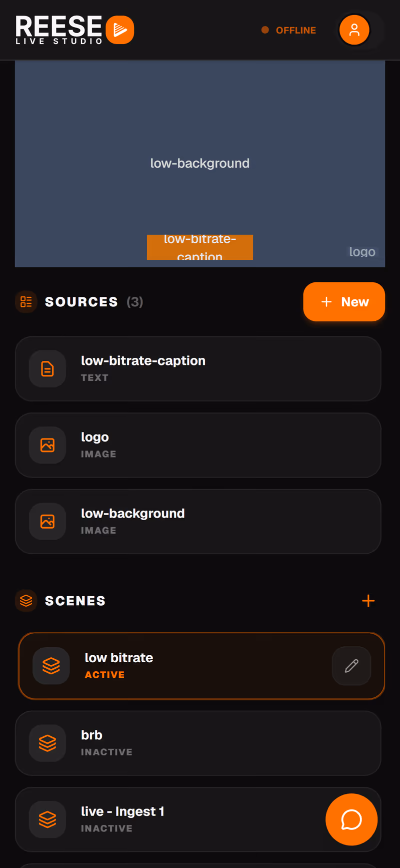Image resolution: width=400 pixels, height=868 pixels.
Task: Click the layers icon for brb scene
Action: click(47, 743)
